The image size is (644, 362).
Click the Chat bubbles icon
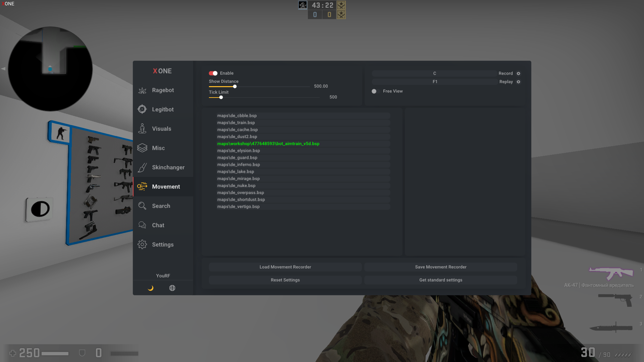142,225
